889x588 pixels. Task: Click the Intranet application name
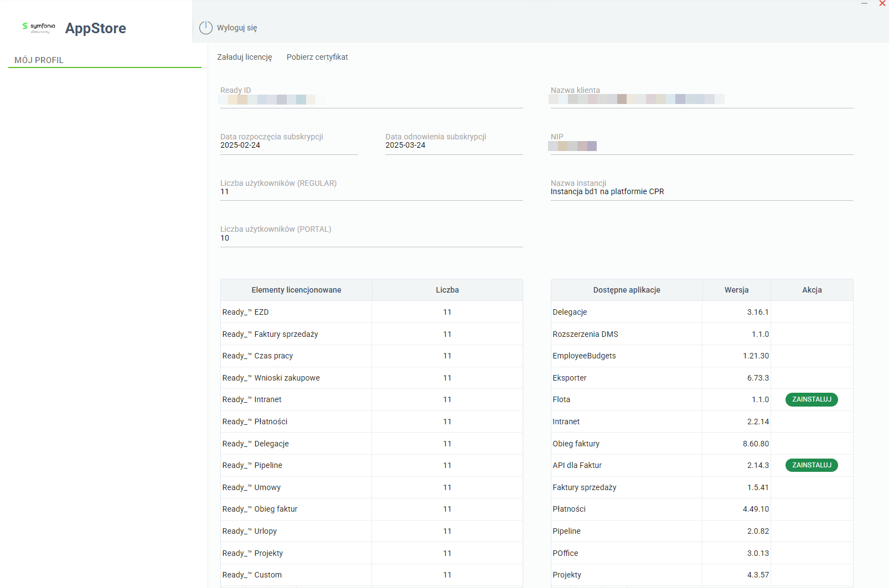(566, 422)
